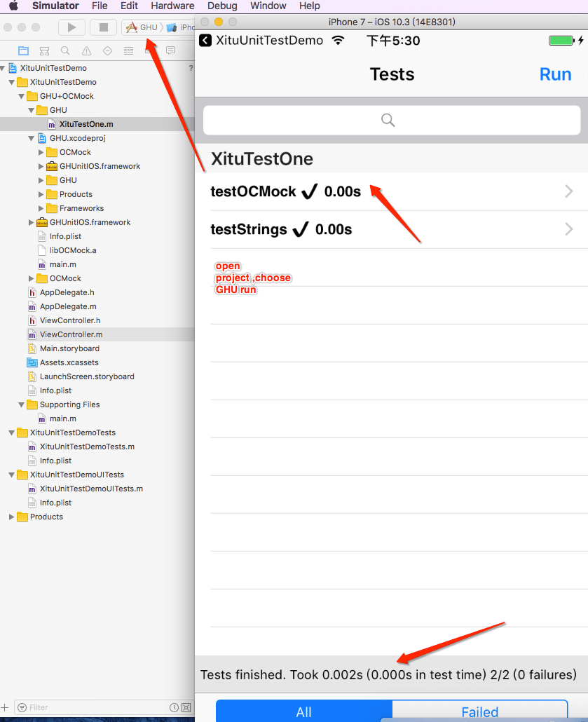The image size is (588, 722).
Task: Select the All segment tab
Action: (x=304, y=711)
